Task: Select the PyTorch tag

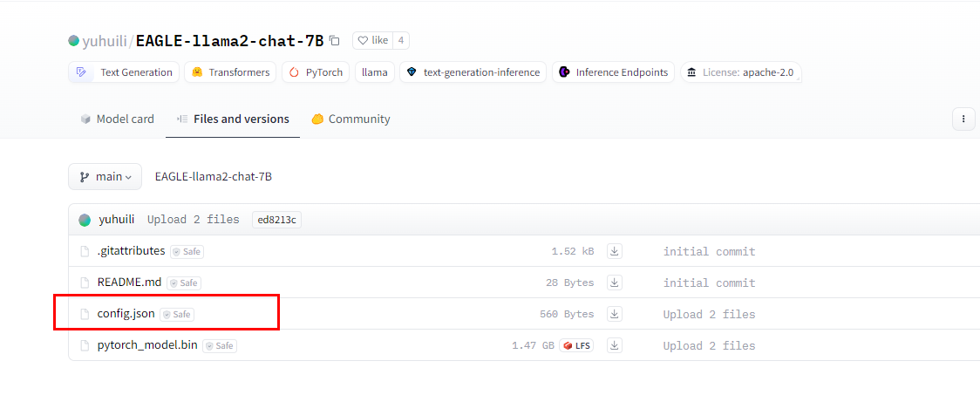Action: point(316,72)
